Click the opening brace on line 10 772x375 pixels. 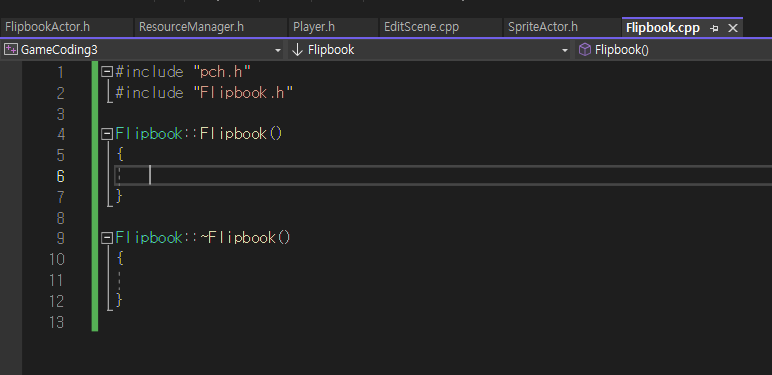pos(121,259)
